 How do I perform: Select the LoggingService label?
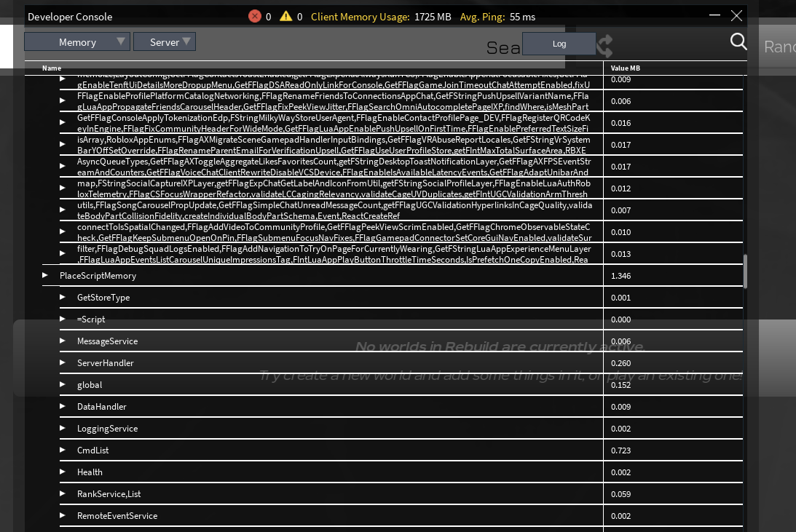pos(107,428)
